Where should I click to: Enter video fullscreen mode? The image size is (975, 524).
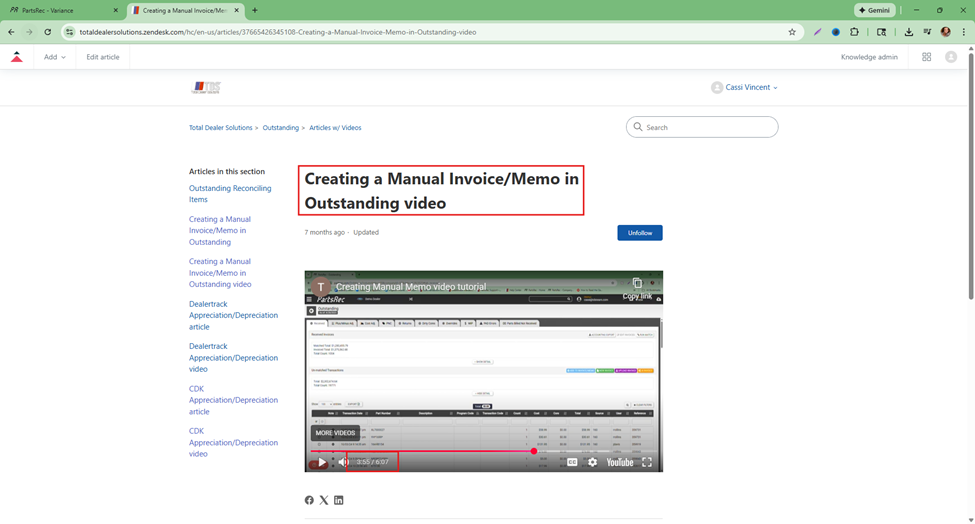point(647,462)
